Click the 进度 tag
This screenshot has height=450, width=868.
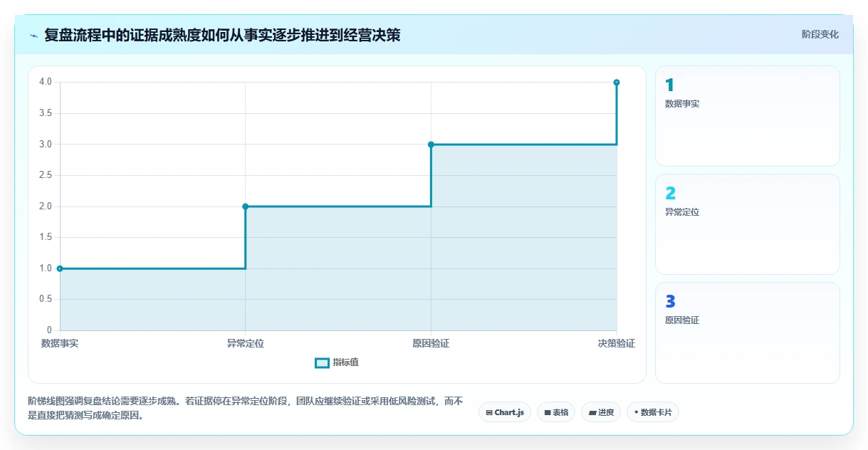pos(601,412)
